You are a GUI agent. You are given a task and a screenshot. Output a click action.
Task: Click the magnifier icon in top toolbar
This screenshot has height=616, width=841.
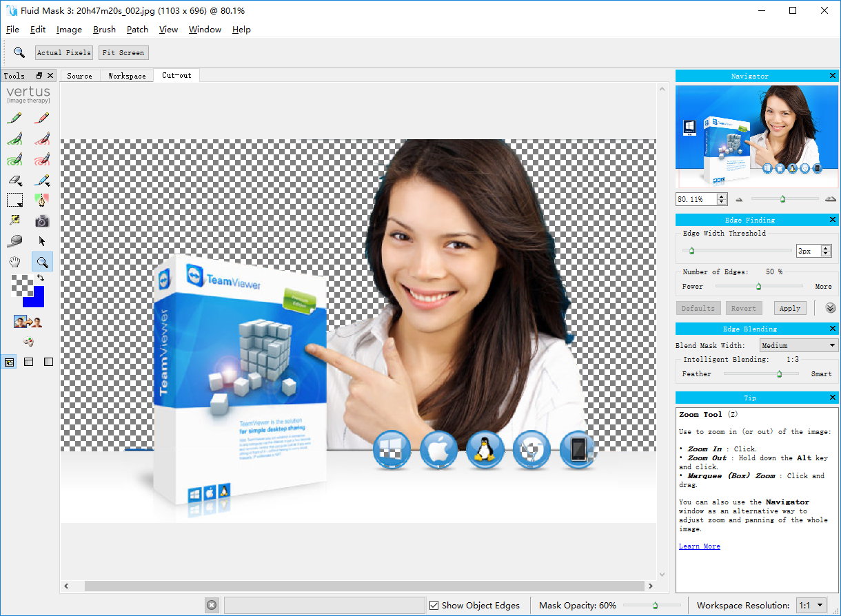point(19,52)
